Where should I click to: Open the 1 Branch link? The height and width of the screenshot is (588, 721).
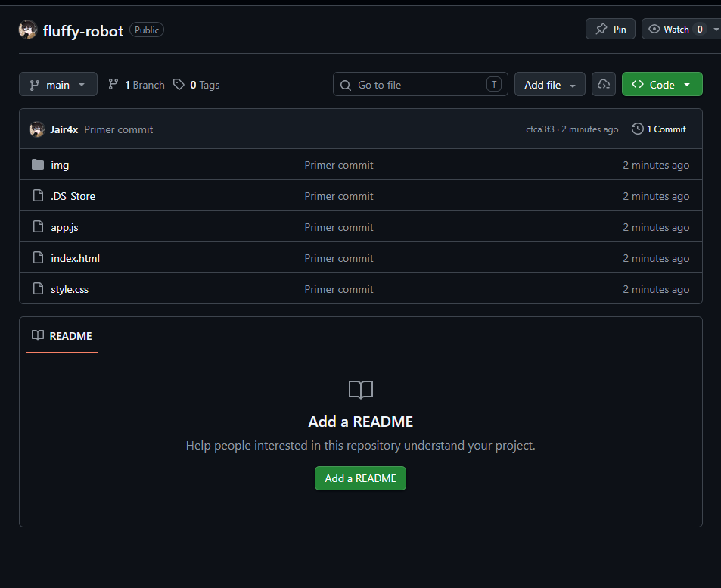(136, 85)
